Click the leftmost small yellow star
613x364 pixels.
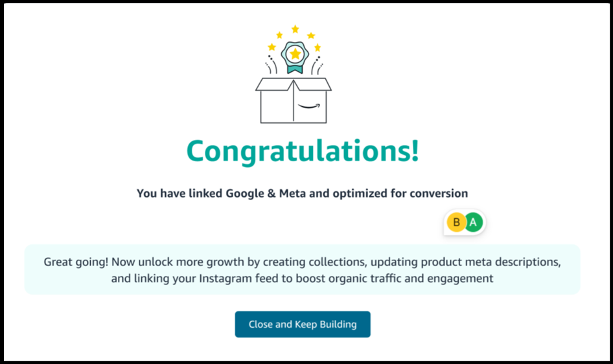click(x=272, y=47)
